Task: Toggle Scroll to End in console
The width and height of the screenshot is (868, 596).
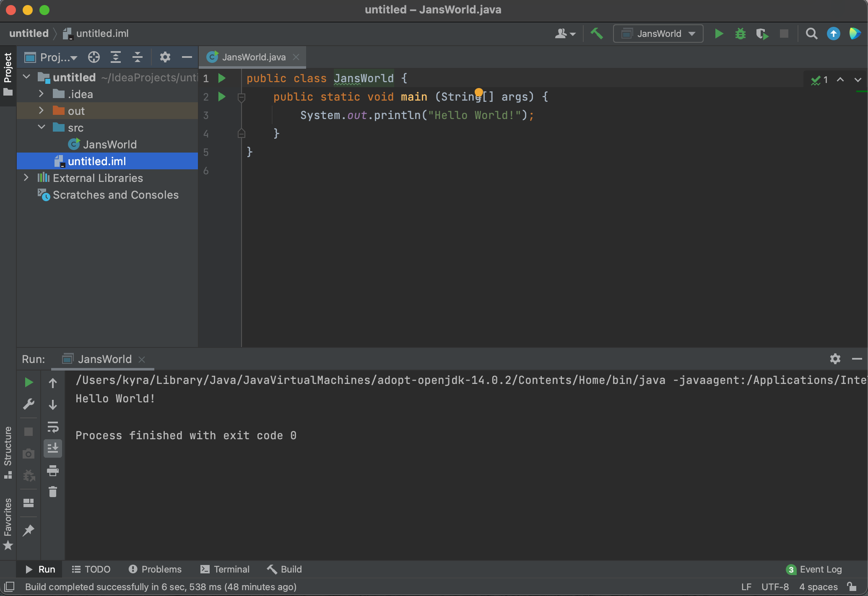Action: [x=53, y=448]
